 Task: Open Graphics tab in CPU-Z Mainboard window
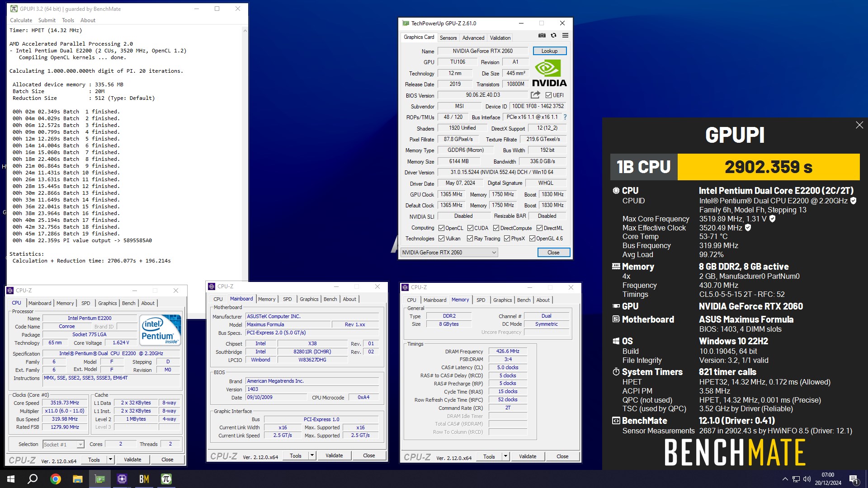point(309,299)
